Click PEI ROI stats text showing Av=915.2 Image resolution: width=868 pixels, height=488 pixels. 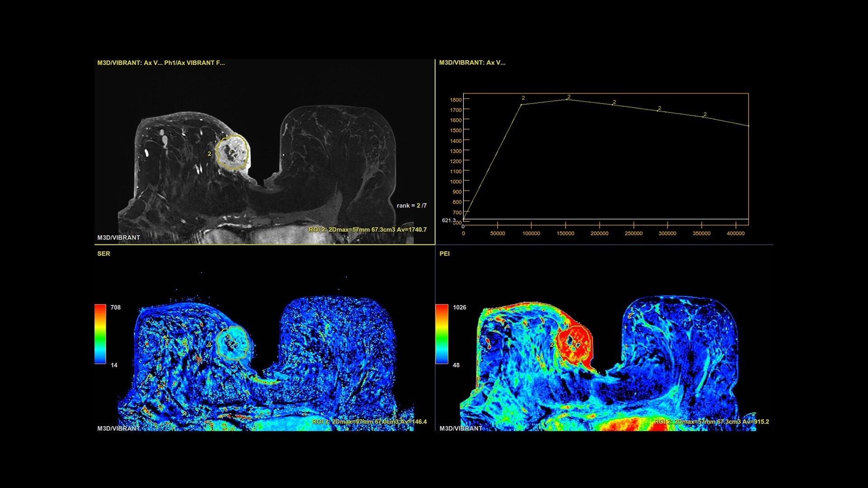[x=711, y=422]
